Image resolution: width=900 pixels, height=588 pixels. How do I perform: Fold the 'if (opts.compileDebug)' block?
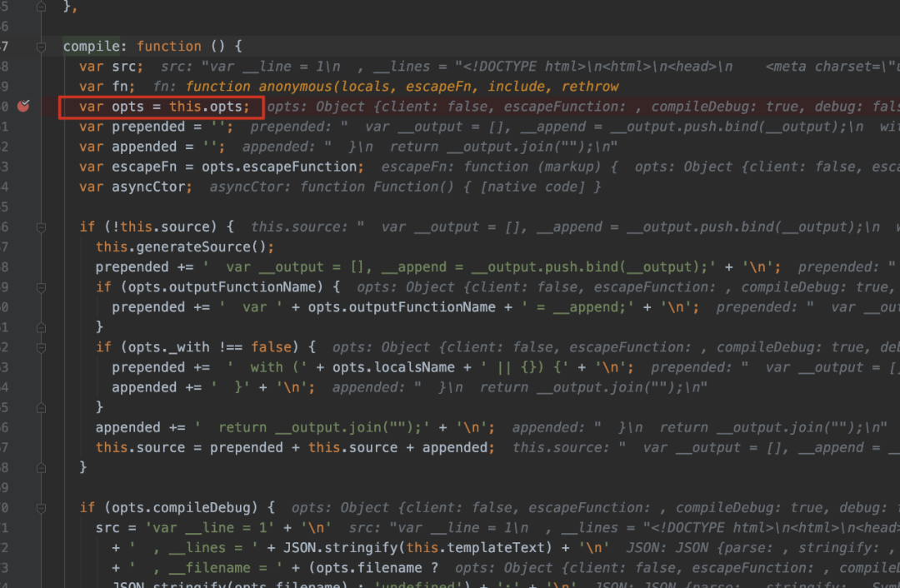[41, 508]
